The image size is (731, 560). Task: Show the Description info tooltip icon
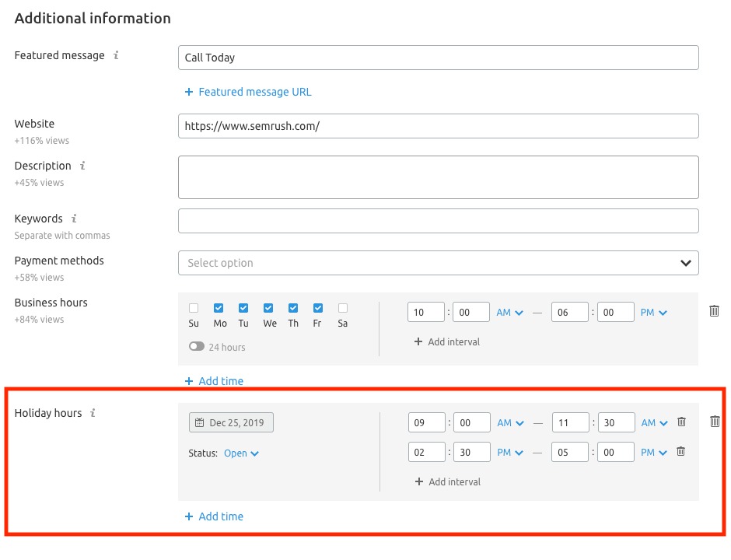tap(82, 166)
